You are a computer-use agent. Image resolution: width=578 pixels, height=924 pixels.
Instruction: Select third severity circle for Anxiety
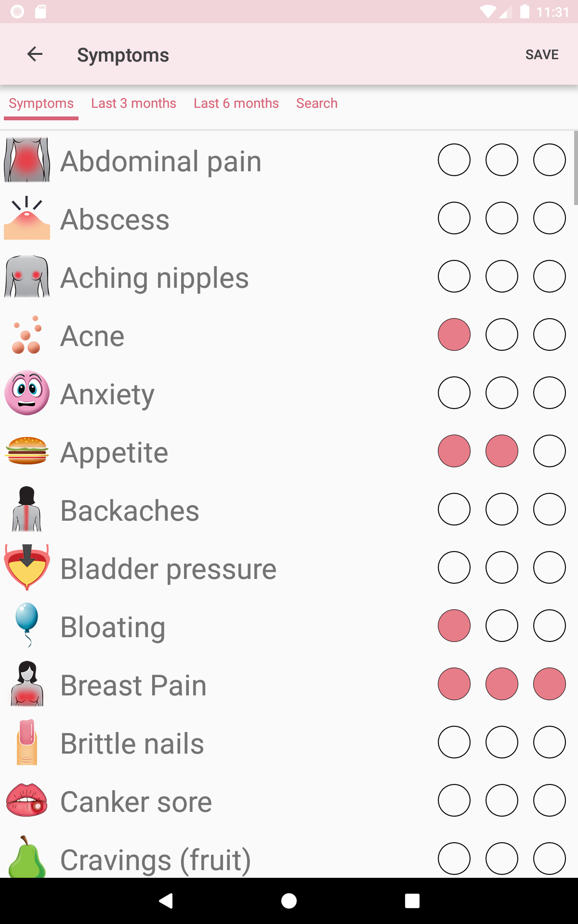[549, 393]
